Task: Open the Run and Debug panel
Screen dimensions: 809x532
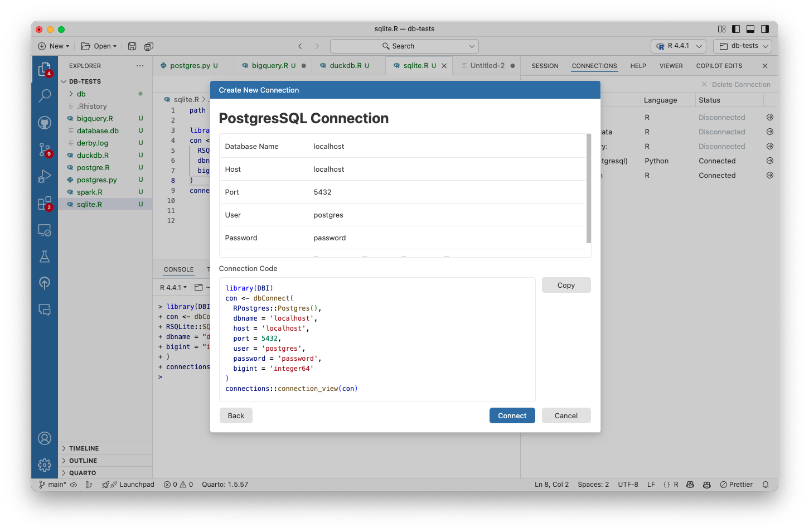Action: click(45, 176)
